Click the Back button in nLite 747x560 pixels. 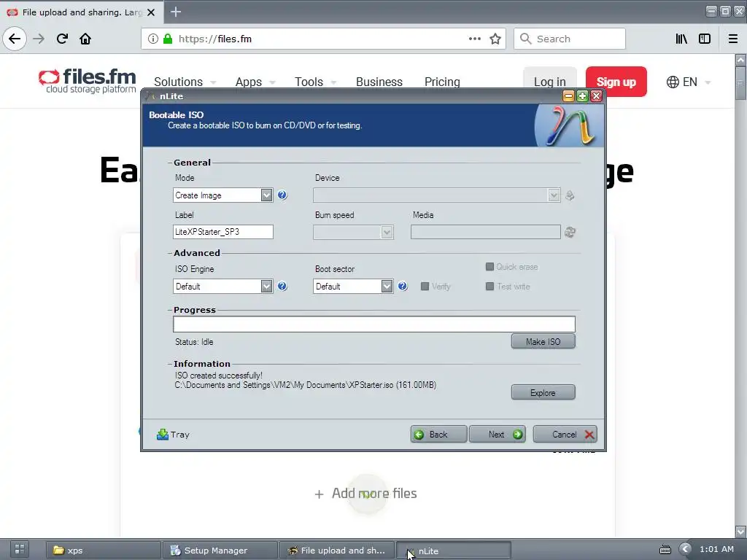[438, 435]
